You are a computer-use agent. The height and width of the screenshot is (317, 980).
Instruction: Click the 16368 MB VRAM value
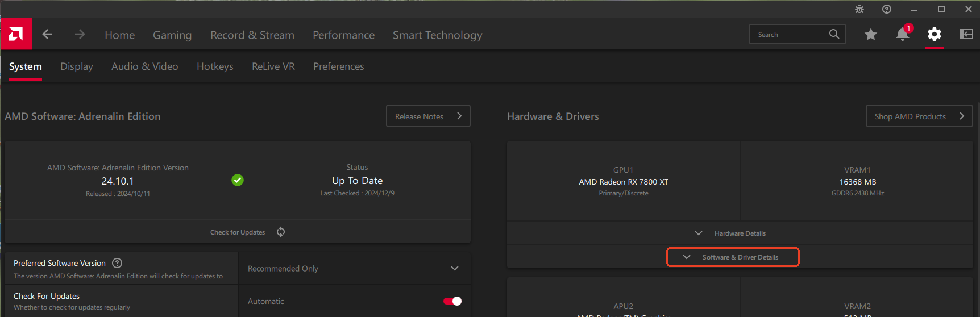(x=858, y=182)
